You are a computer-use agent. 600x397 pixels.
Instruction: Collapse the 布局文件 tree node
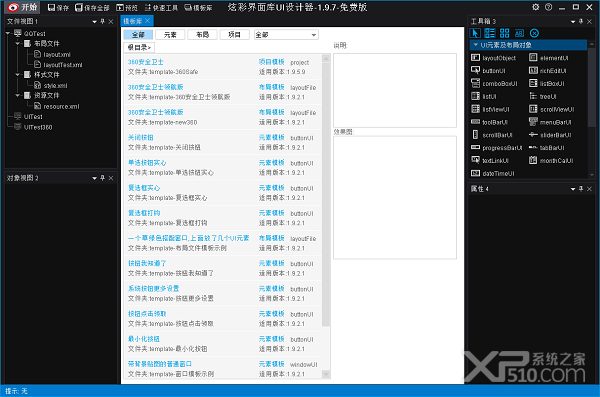(18, 44)
